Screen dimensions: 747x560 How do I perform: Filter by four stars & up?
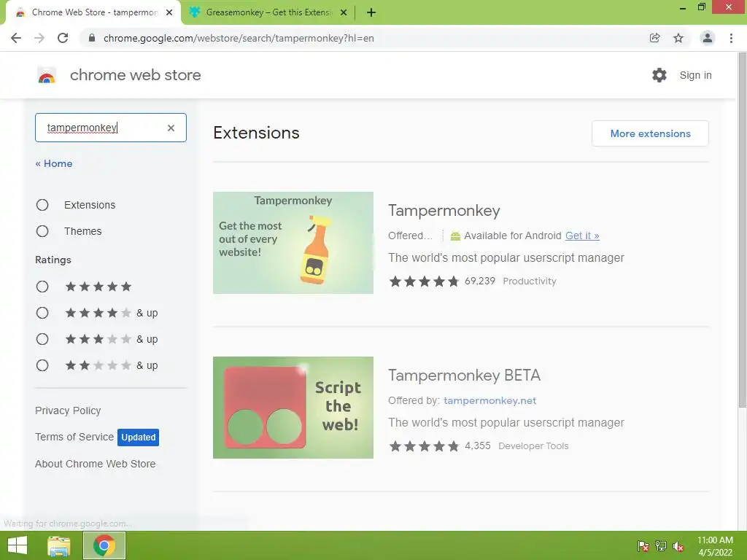tap(42, 313)
